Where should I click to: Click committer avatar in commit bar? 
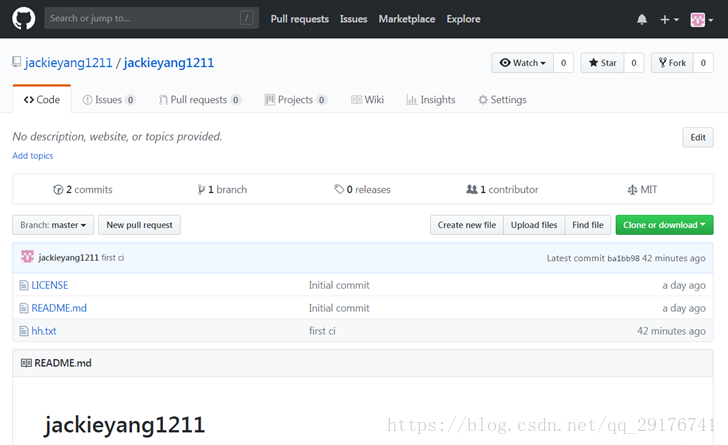(x=27, y=256)
